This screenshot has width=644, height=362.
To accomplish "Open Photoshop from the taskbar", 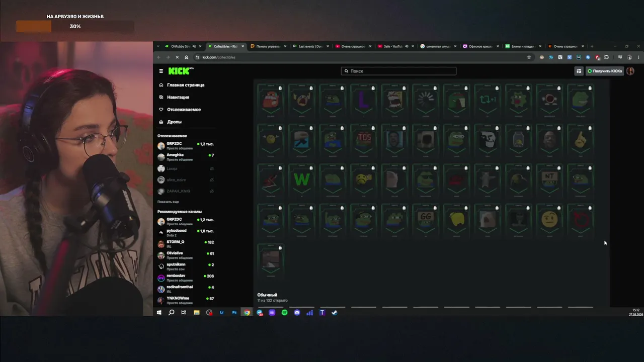I will click(234, 312).
